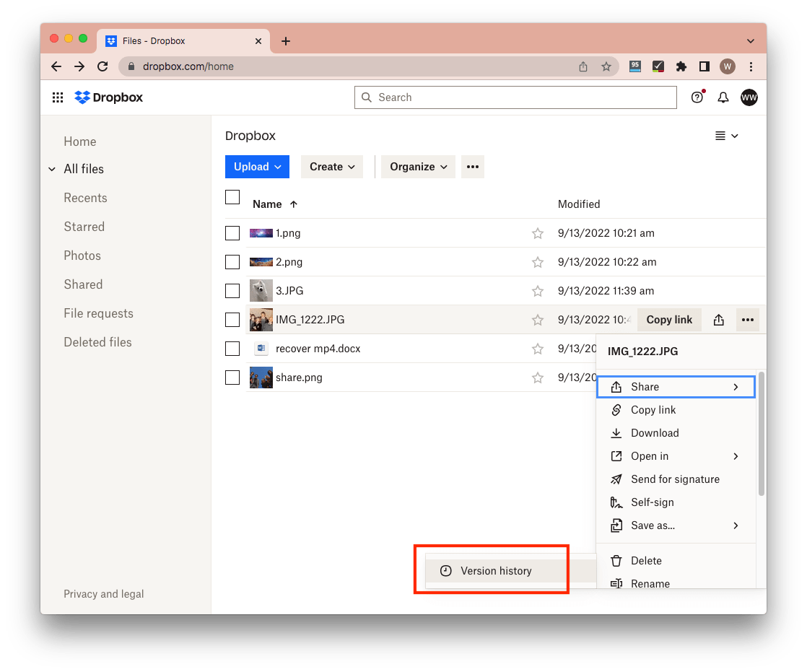
Task: Open a new browser tab
Action: pyautogui.click(x=286, y=41)
